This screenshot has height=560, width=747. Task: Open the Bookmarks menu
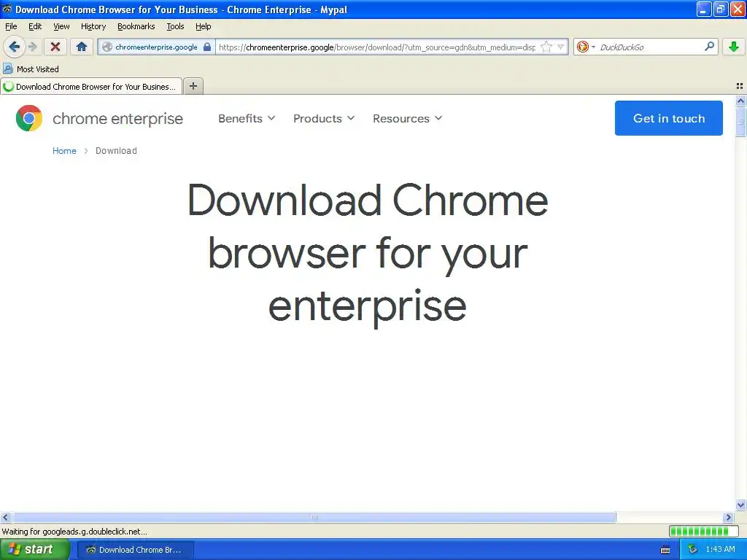click(x=136, y=26)
